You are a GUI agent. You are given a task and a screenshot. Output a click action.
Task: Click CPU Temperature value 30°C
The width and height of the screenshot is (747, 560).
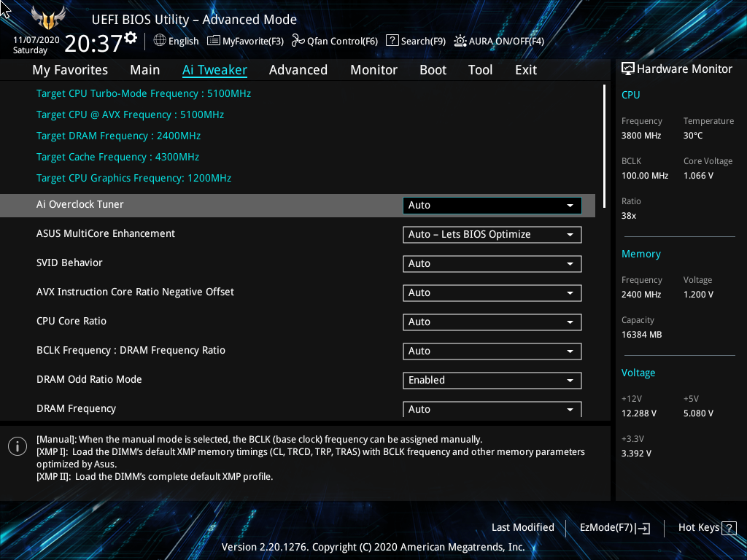click(x=693, y=136)
